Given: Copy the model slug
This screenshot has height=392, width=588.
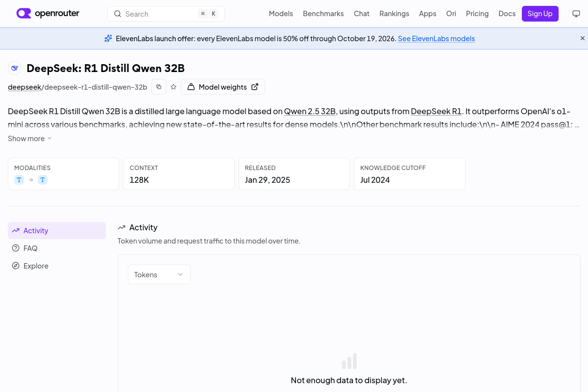Looking at the screenshot, I should tap(159, 87).
